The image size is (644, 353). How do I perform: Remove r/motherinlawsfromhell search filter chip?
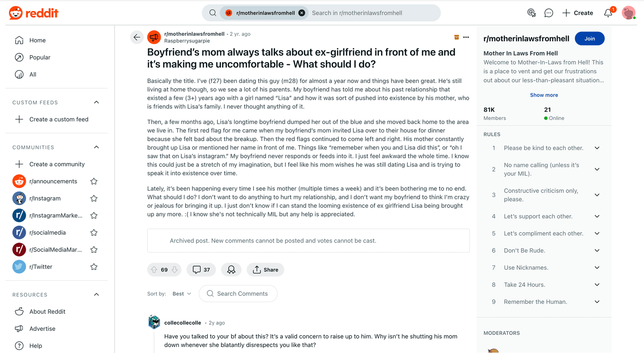click(302, 13)
